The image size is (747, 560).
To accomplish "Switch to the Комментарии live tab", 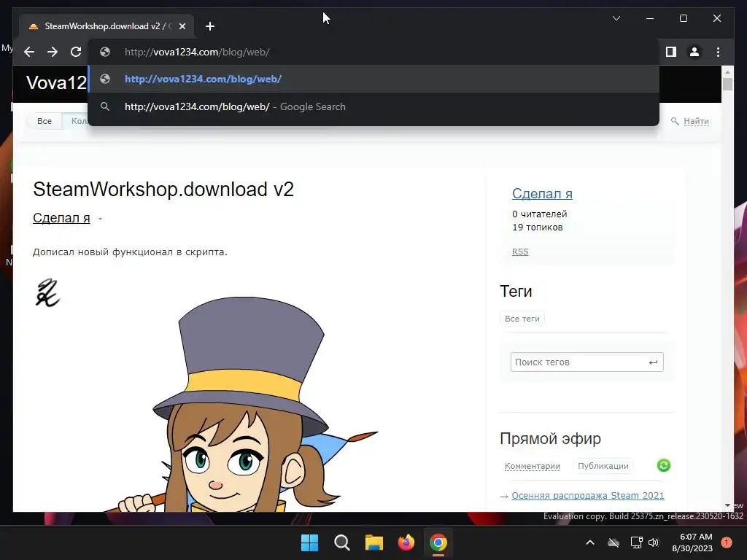I will [x=532, y=466].
